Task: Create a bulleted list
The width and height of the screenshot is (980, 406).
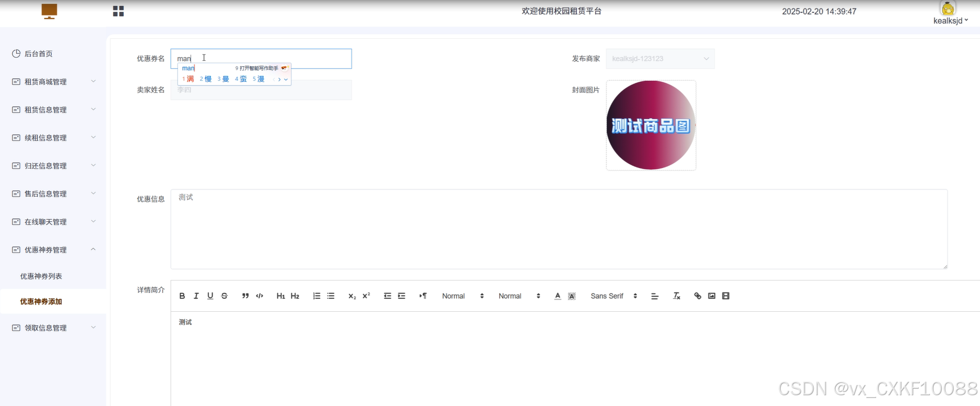Action: tap(331, 296)
